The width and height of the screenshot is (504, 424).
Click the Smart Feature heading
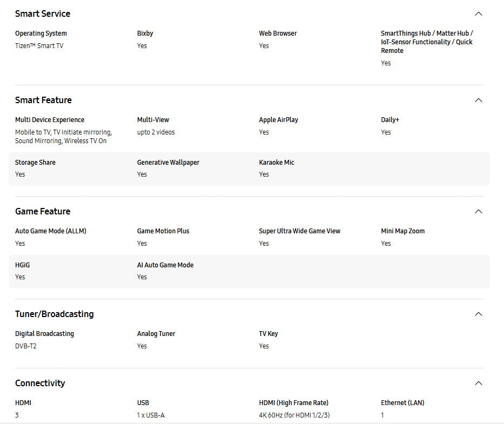(43, 100)
